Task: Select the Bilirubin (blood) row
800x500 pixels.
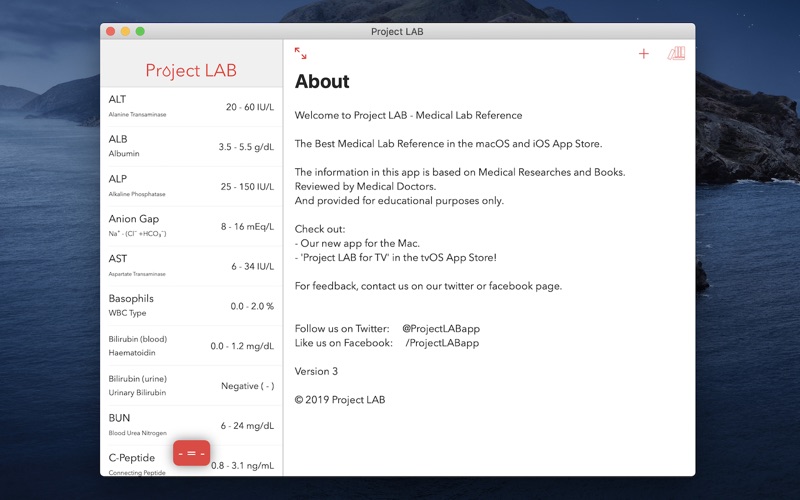Action: point(191,345)
